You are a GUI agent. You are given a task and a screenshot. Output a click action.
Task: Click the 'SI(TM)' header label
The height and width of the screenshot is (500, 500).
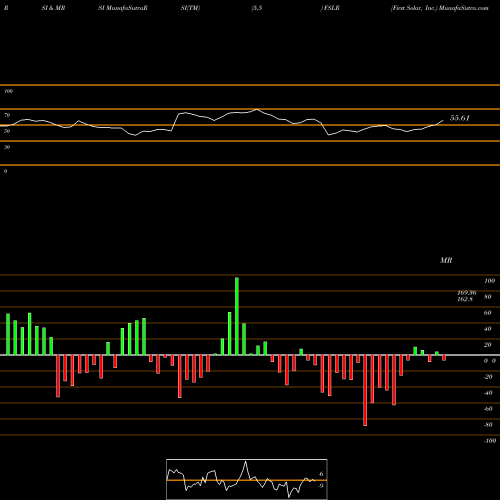coord(190,8)
